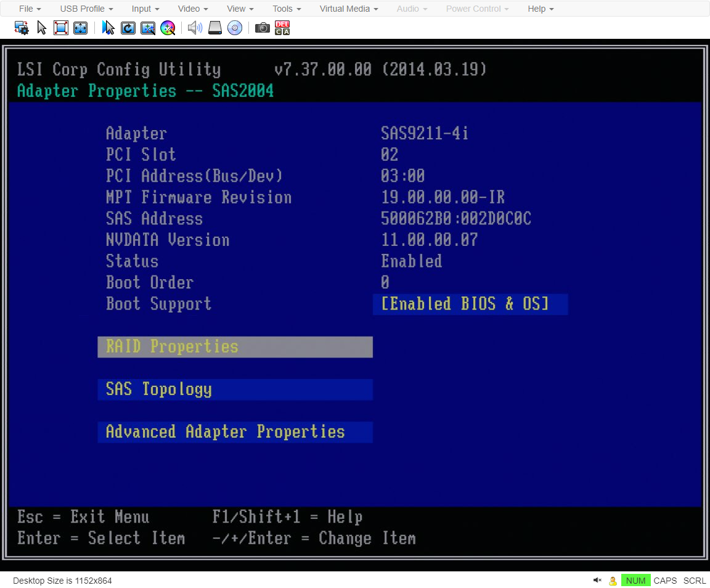Open the View dropdown menu
Image resolution: width=710 pixels, height=588 pixels.
coord(240,9)
